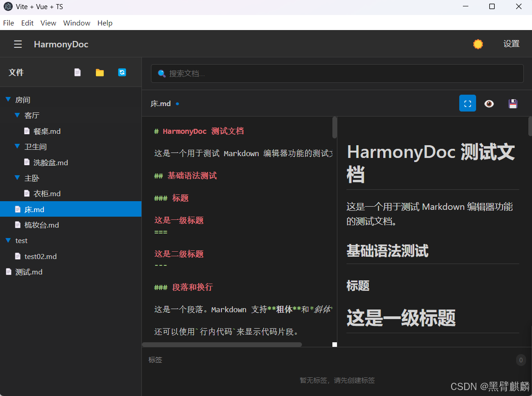532x396 pixels.
Task: Collapse the 房间 folder
Action: (8, 99)
